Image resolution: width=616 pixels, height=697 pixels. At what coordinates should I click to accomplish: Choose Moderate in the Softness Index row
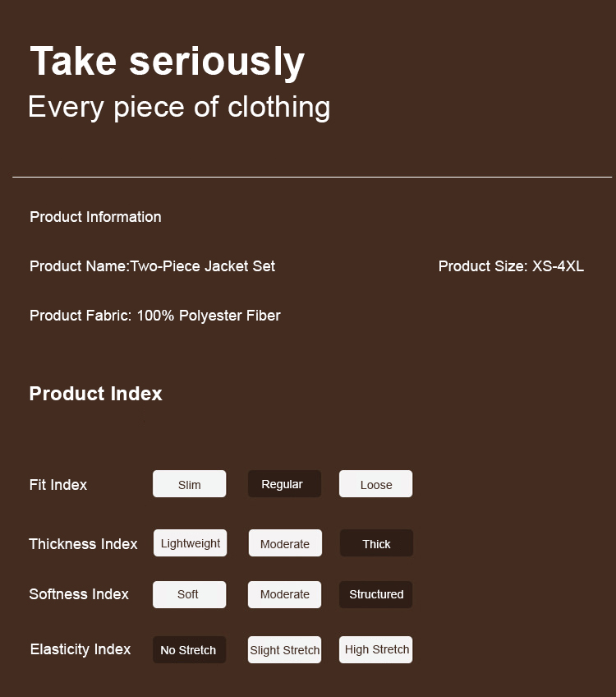[284, 594]
